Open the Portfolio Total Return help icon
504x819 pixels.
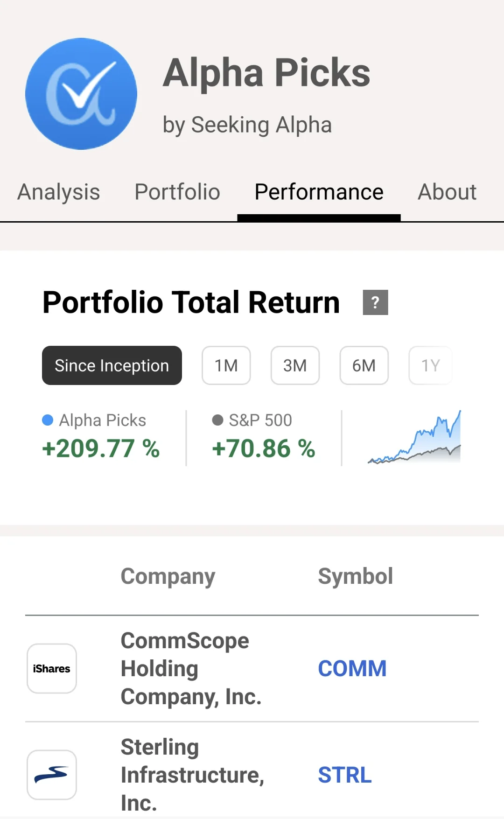tap(375, 302)
